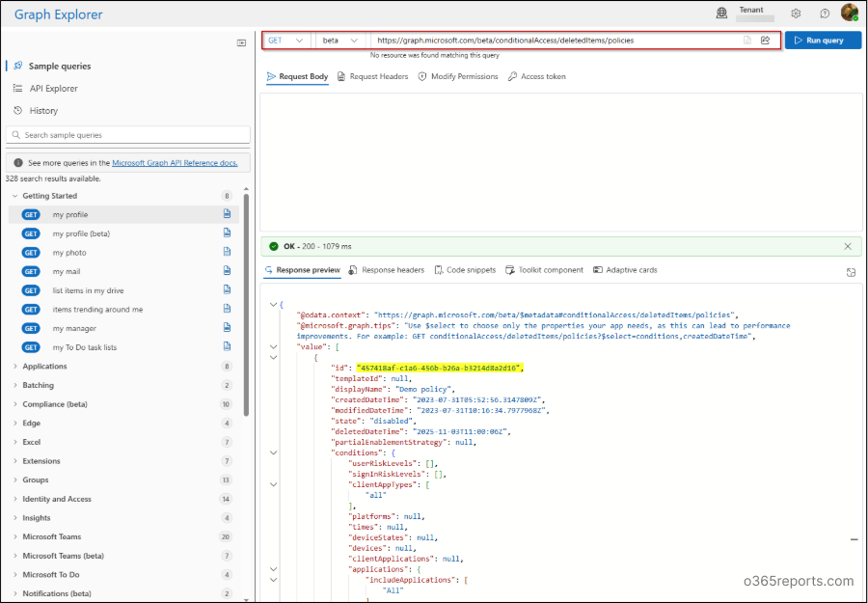Click the request URL input field

[556, 41]
